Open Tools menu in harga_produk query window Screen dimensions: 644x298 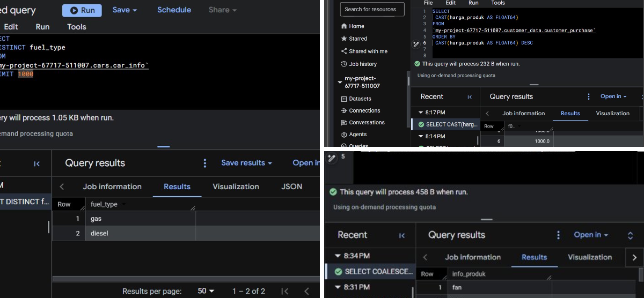[497, 3]
